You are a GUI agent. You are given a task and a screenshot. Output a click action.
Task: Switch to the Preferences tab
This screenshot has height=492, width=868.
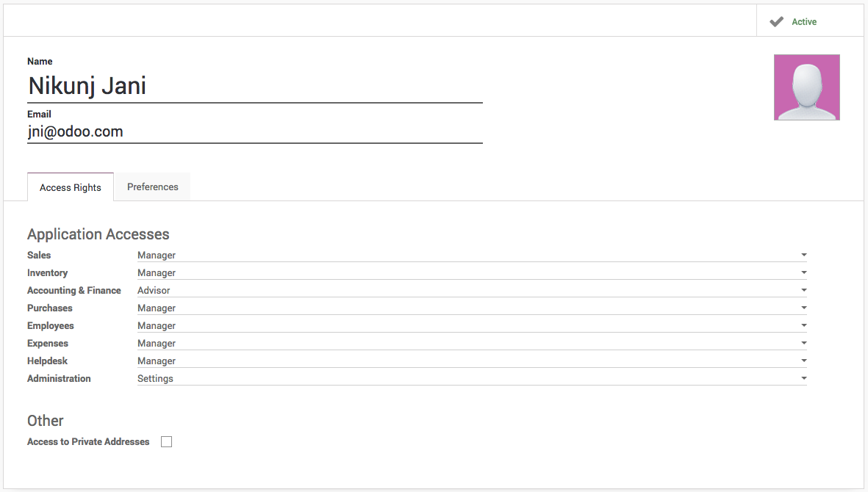click(x=153, y=187)
